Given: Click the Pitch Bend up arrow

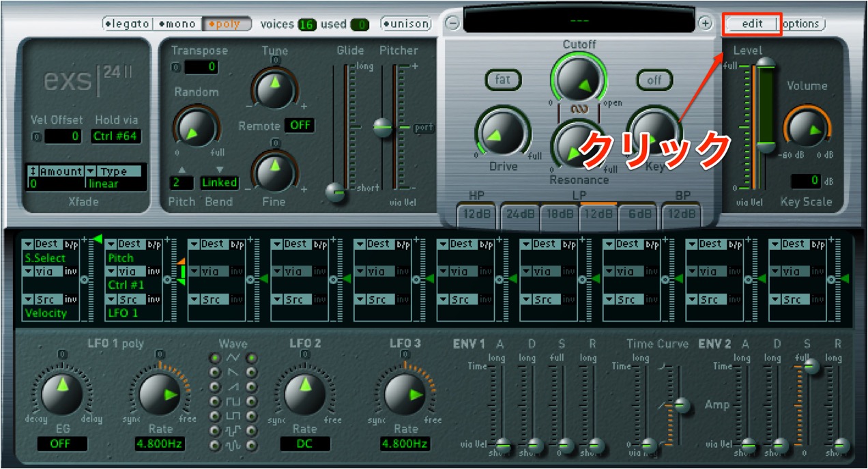Looking at the screenshot, I should 181,169.
